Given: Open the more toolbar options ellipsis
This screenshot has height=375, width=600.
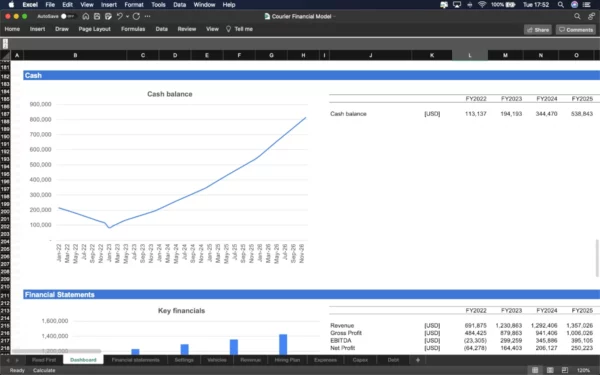Looking at the screenshot, I should tap(148, 16).
